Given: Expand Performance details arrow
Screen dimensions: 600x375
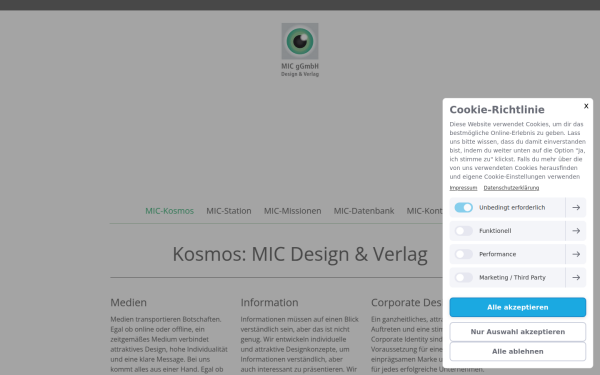Looking at the screenshot, I should click(x=576, y=254).
